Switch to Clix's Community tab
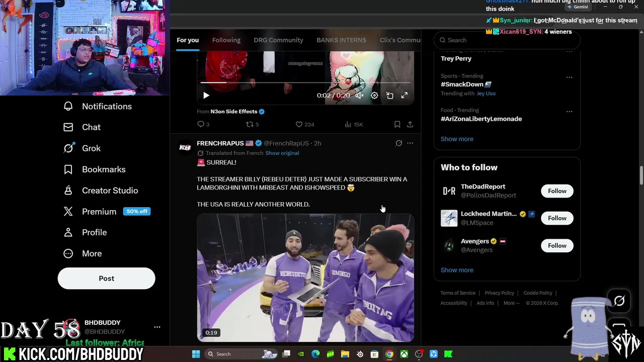Viewport: 644px width, 362px height. tap(399, 40)
